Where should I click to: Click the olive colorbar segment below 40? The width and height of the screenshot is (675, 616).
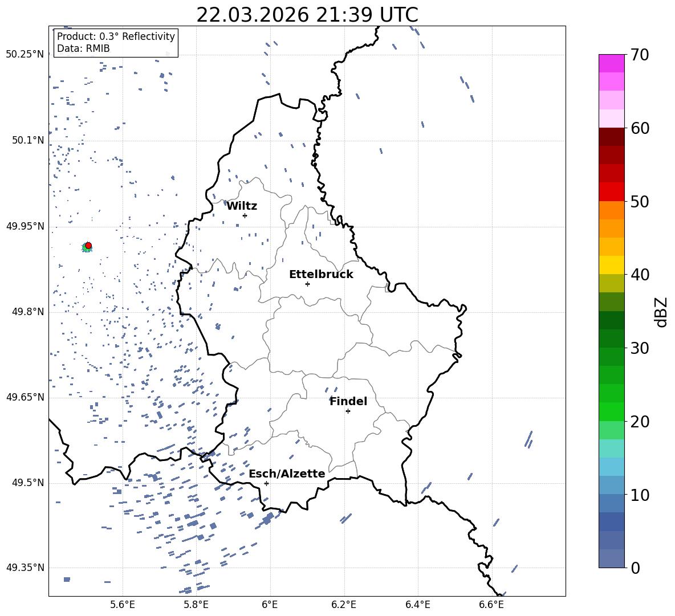point(612,283)
